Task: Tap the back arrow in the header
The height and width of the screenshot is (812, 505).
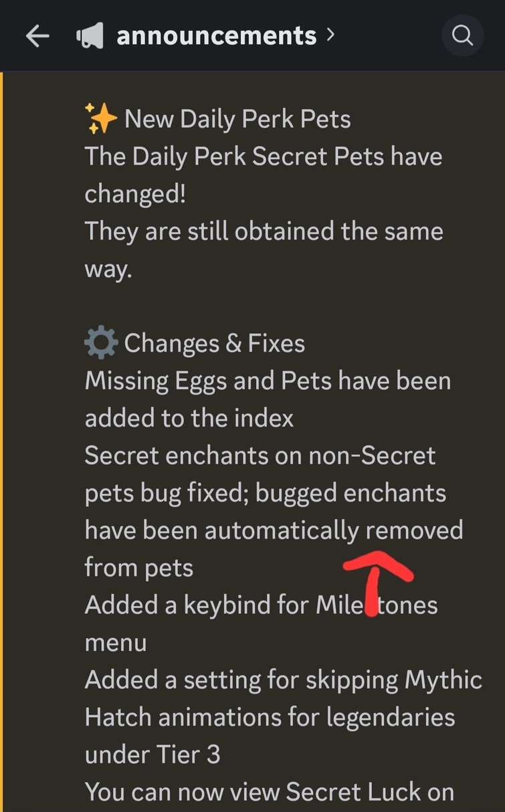Action: 37,35
